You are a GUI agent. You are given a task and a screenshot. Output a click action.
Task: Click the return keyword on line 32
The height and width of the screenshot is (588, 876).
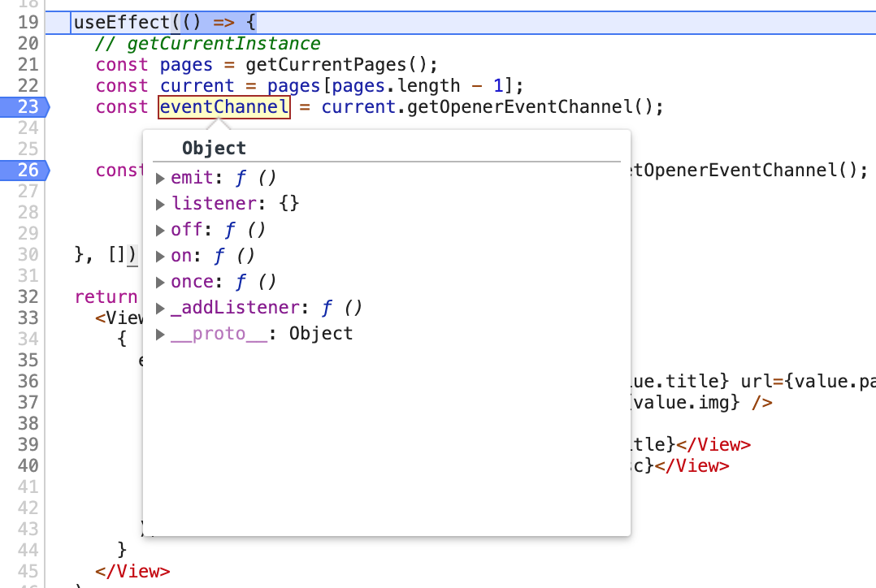pyautogui.click(x=106, y=297)
